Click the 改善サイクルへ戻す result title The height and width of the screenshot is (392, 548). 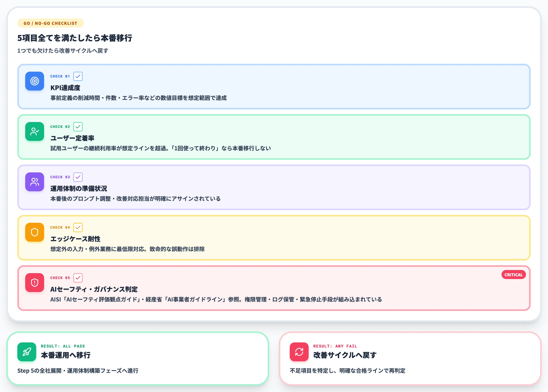point(345,355)
